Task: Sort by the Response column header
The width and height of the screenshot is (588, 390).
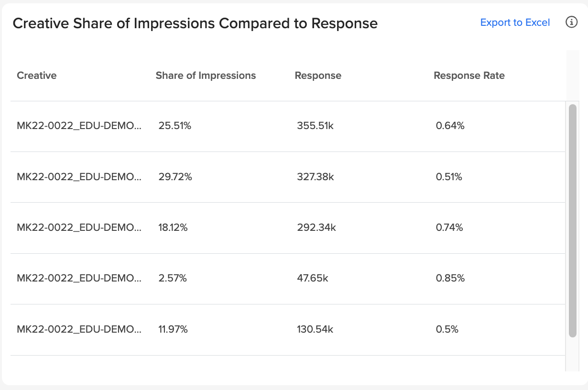Action: 318,76
